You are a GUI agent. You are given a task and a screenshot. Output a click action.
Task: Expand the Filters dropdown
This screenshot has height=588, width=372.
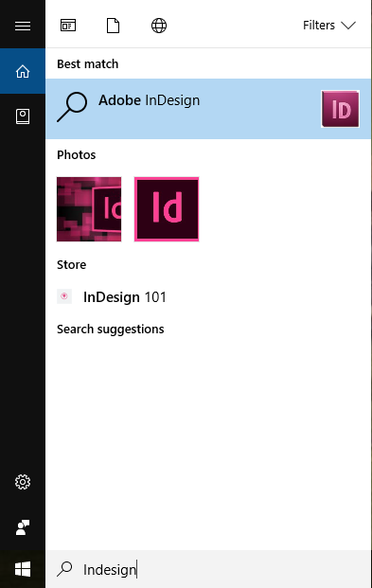pos(328,26)
